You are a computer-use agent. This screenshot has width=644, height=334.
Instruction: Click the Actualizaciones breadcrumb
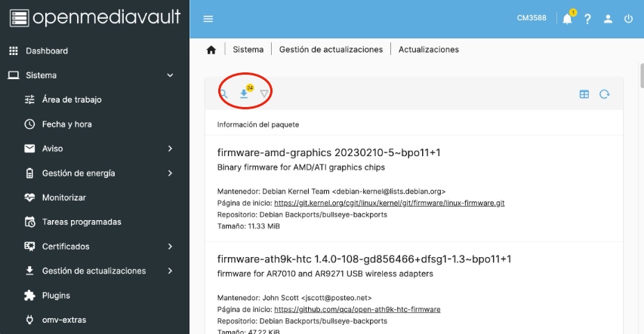(x=428, y=50)
